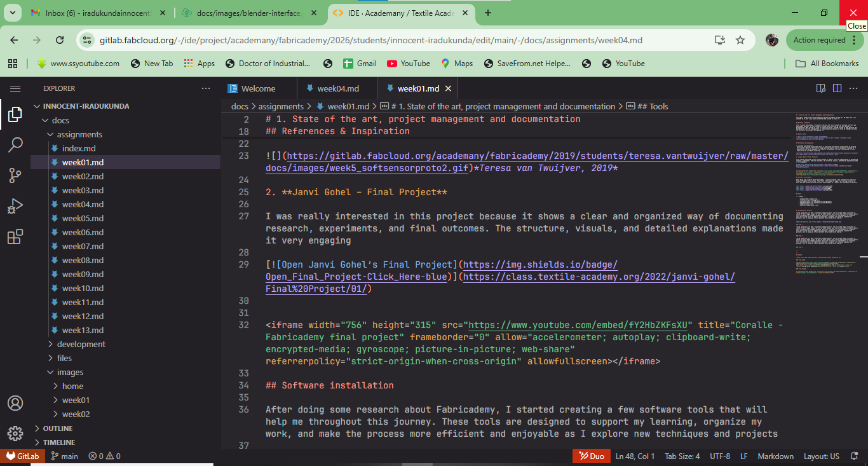Open the hamburger application menu
868x466 pixels.
coord(15,89)
